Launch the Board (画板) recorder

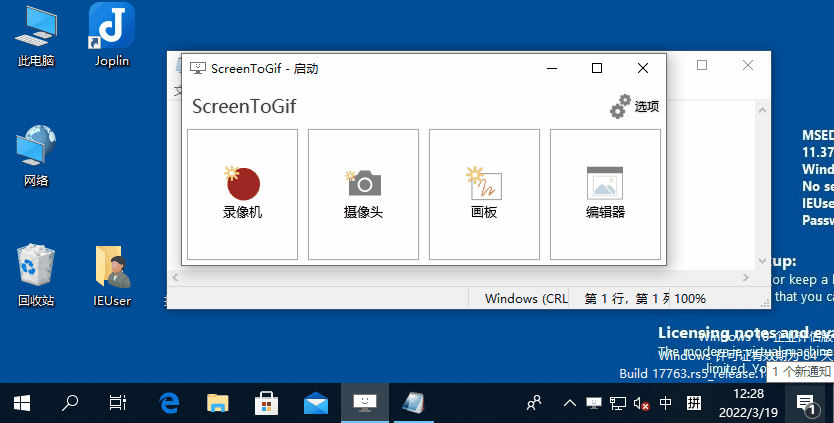point(485,194)
